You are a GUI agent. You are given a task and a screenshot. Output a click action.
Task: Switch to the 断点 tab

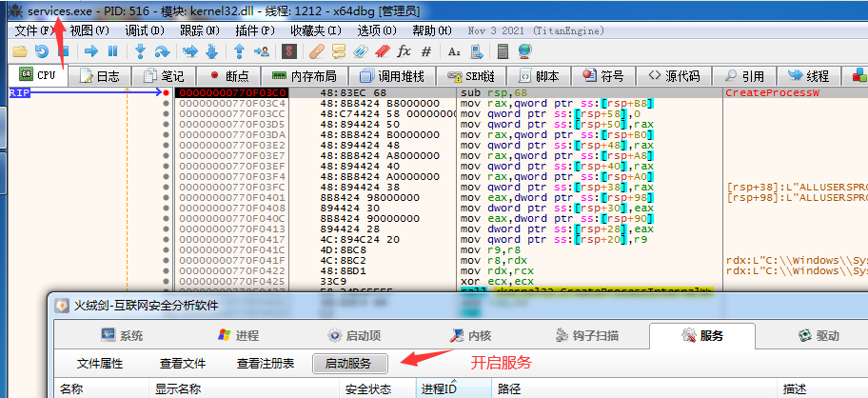pyautogui.click(x=228, y=75)
